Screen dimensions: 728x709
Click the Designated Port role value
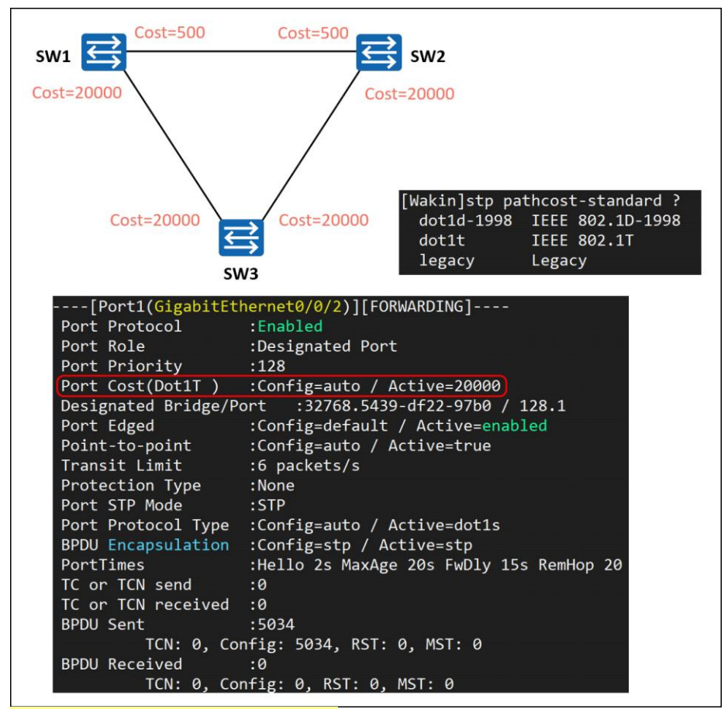pyautogui.click(x=327, y=346)
